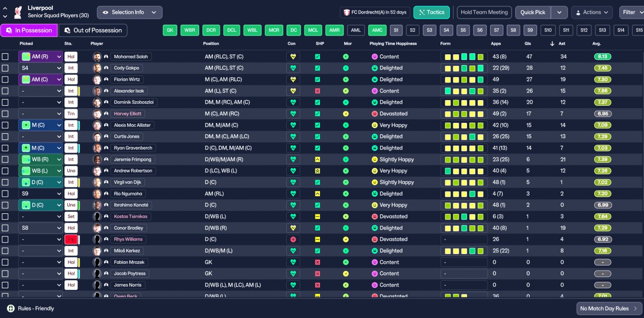This screenshot has width=644, height=318.
Task: Click Cody Gakpo's Delighted happiness face icon
Action: pos(374,68)
